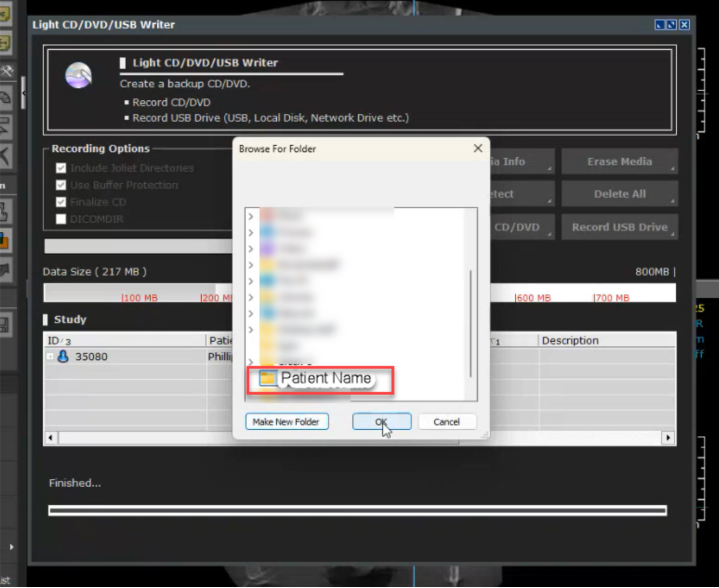Click the Record USB Drive button
This screenshot has width=719, height=588.
point(620,227)
